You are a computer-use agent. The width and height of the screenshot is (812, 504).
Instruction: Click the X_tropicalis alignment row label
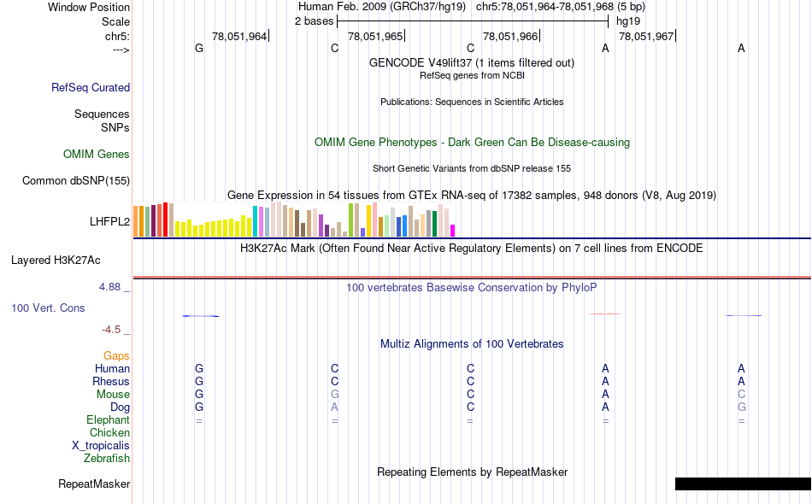101,446
